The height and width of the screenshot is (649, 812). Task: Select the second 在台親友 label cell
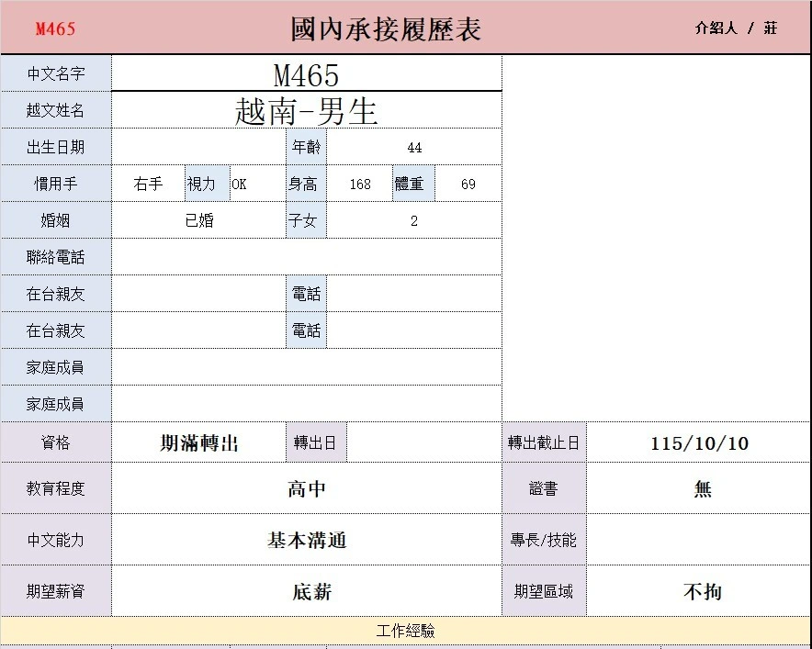click(56, 330)
